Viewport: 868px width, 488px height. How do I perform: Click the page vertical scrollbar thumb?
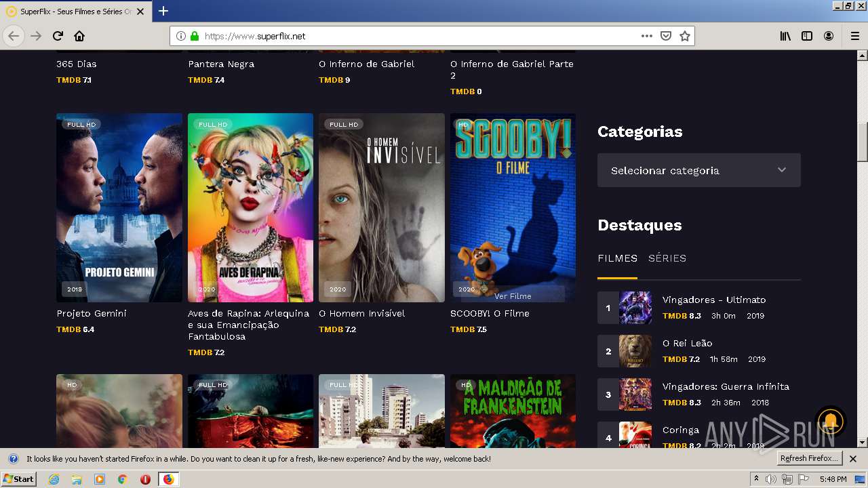tap(862, 142)
